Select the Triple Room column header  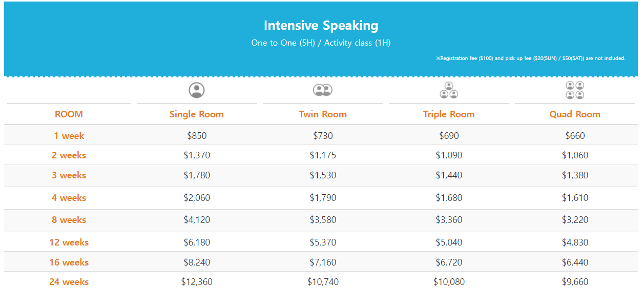tap(449, 114)
